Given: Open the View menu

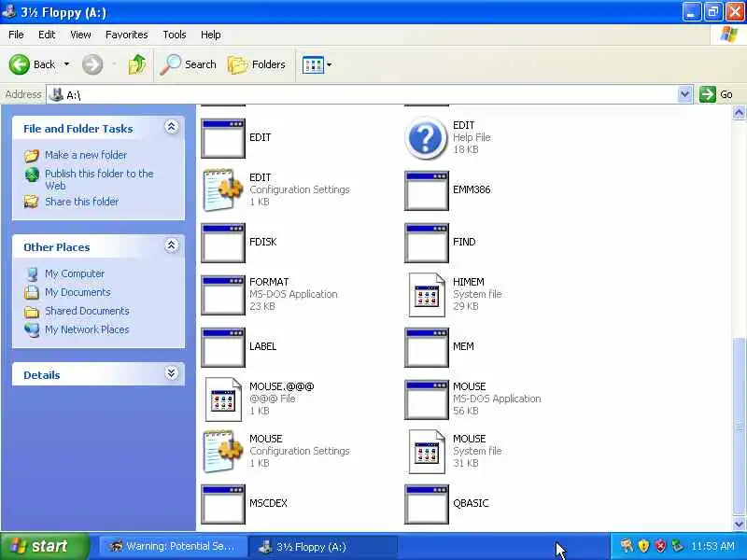Looking at the screenshot, I should click(x=80, y=35).
